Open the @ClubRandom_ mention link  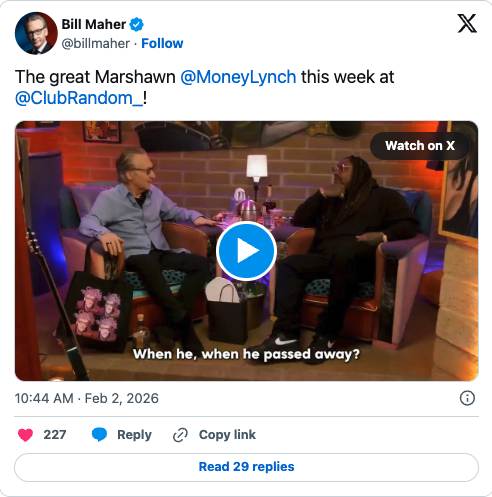click(x=79, y=98)
